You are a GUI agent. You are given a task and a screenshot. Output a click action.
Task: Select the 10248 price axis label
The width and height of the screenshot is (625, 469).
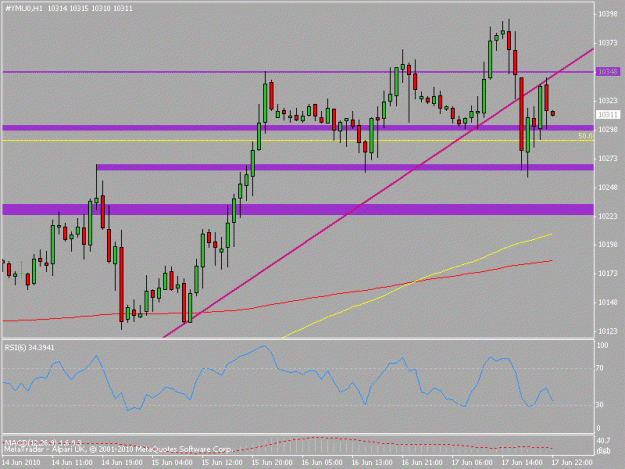coord(608,187)
